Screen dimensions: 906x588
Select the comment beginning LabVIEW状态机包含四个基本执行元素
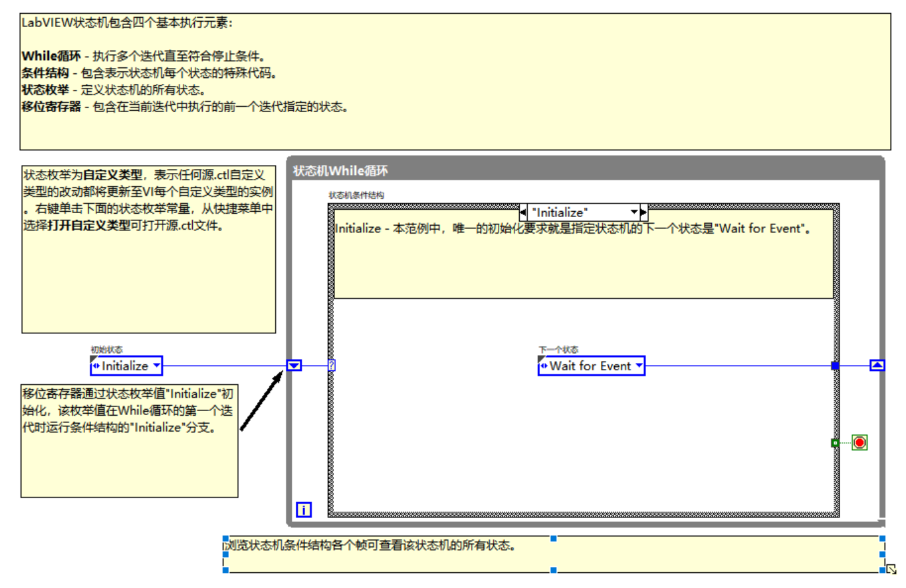(x=456, y=82)
